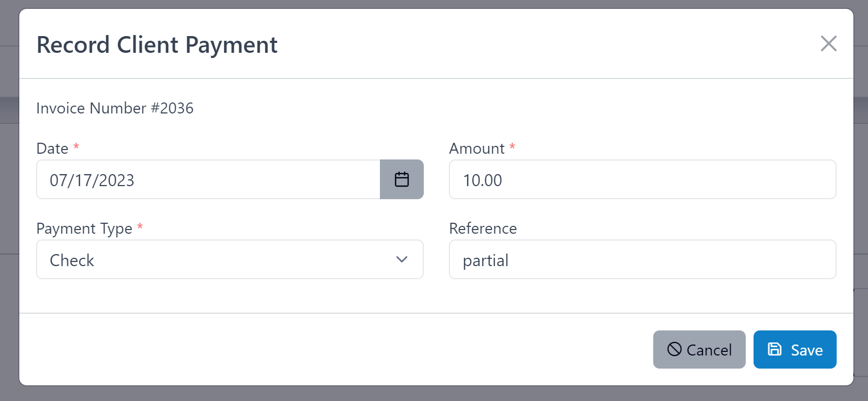The image size is (868, 401).
Task: Click the Reference field label
Action: (482, 228)
